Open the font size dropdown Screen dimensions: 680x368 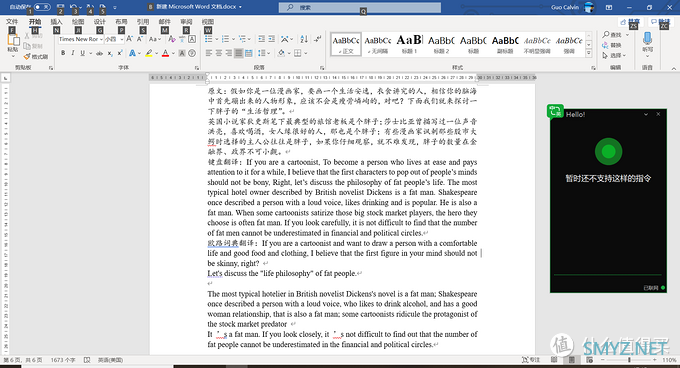point(114,39)
